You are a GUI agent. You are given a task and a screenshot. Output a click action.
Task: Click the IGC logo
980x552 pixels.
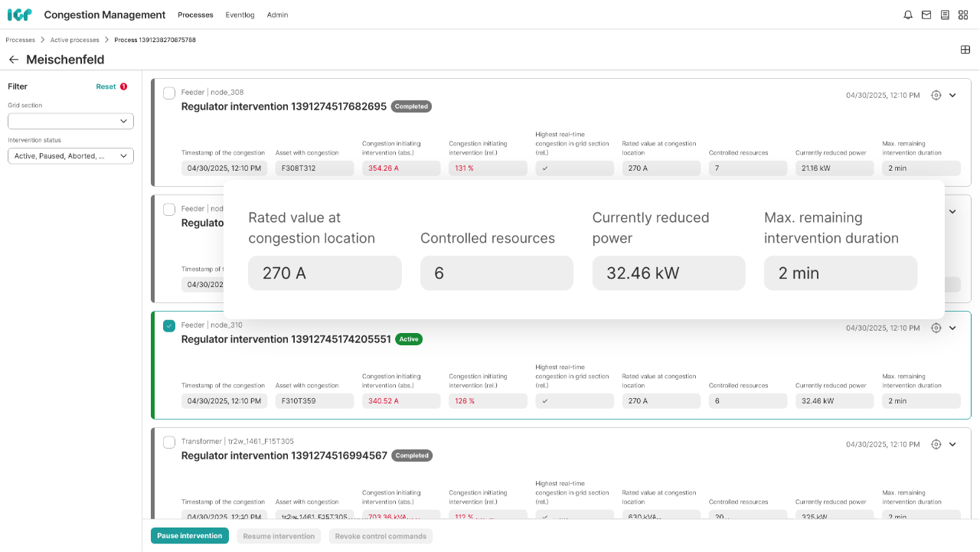click(x=19, y=15)
